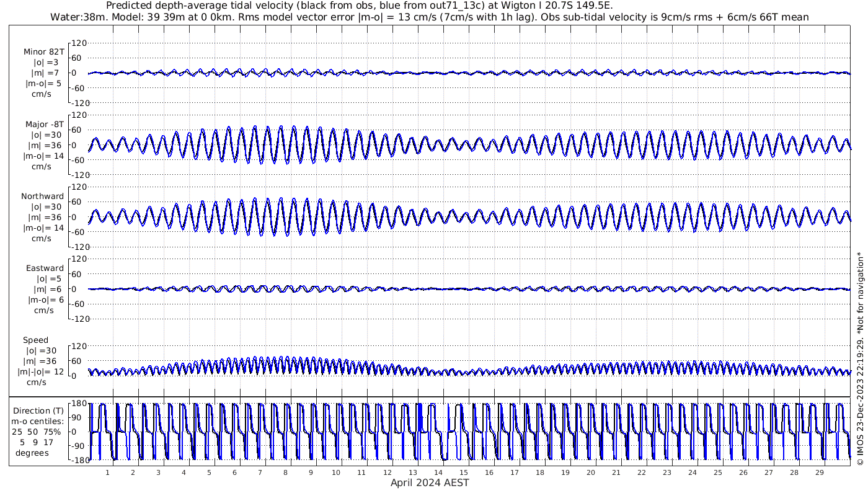
Task: Click the '|o| =30' value under Northward
Action: coord(46,207)
